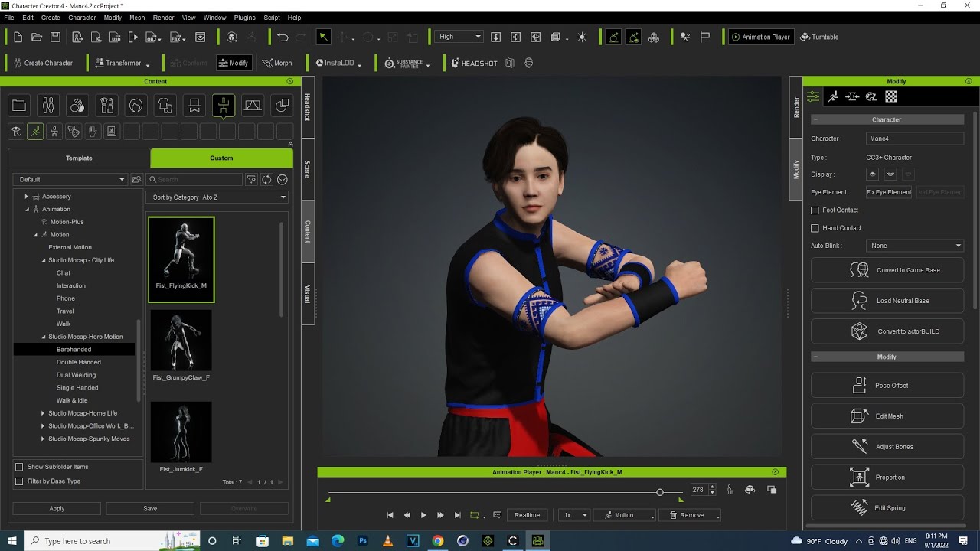The image size is (980, 551).
Task: Enable the Foot Contact checkbox
Action: coord(815,210)
